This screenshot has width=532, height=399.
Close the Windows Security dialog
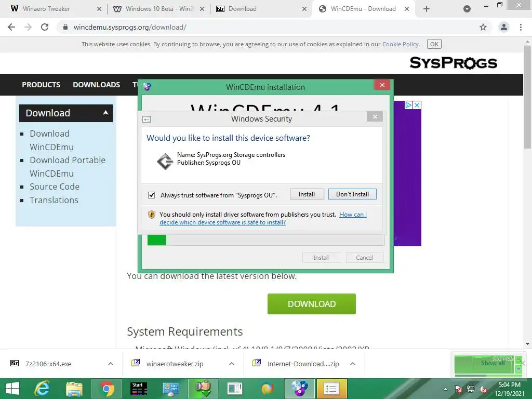click(x=375, y=116)
